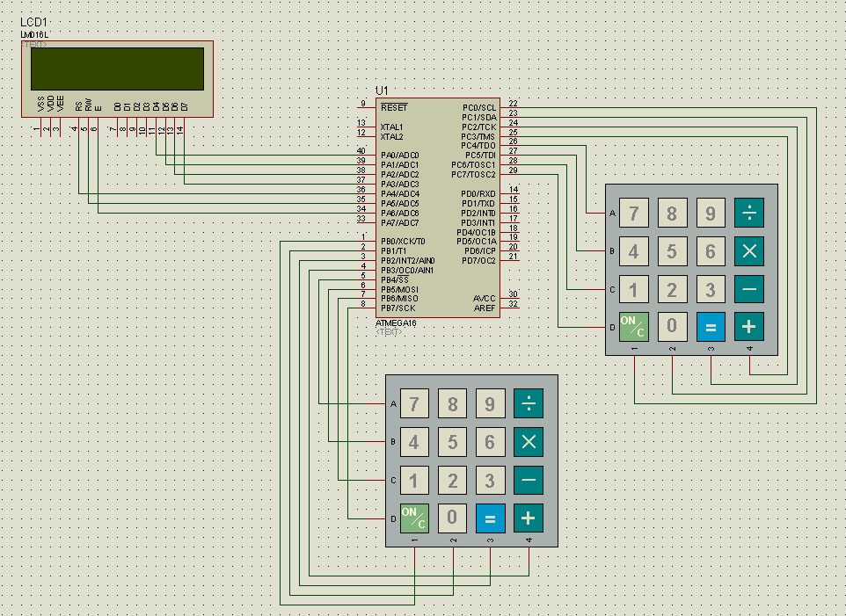Click the PC7/TOSC2 pin label

473,175
